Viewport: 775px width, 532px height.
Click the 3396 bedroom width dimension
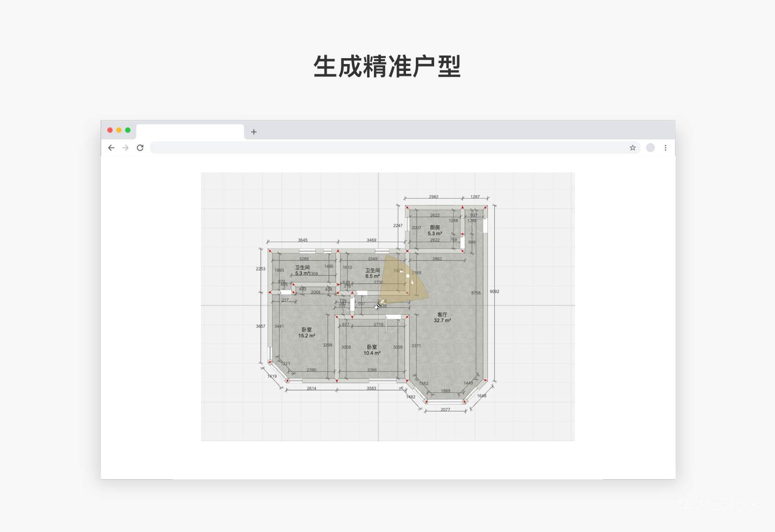[372, 370]
